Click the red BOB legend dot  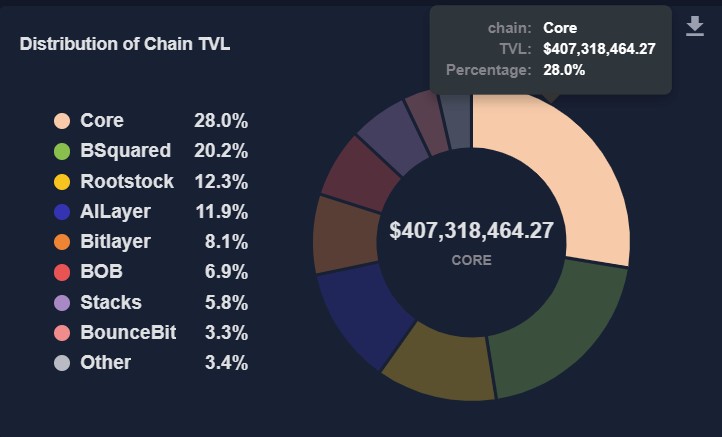(x=62, y=272)
